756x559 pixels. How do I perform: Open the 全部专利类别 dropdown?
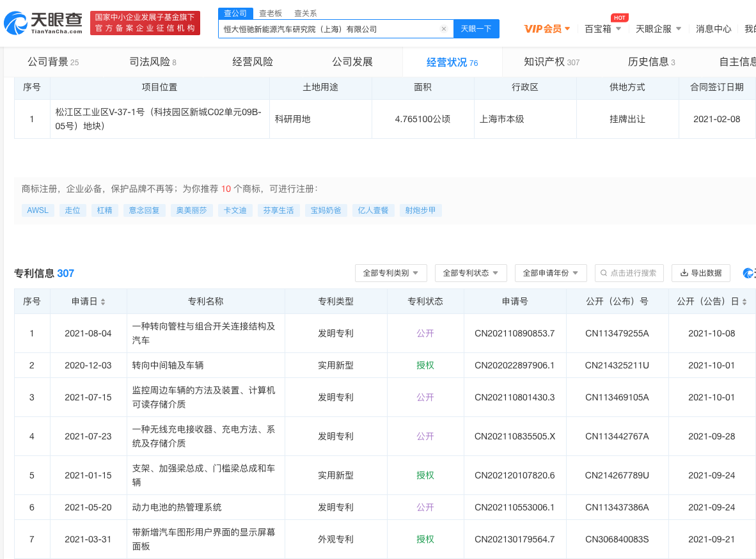pyautogui.click(x=390, y=273)
